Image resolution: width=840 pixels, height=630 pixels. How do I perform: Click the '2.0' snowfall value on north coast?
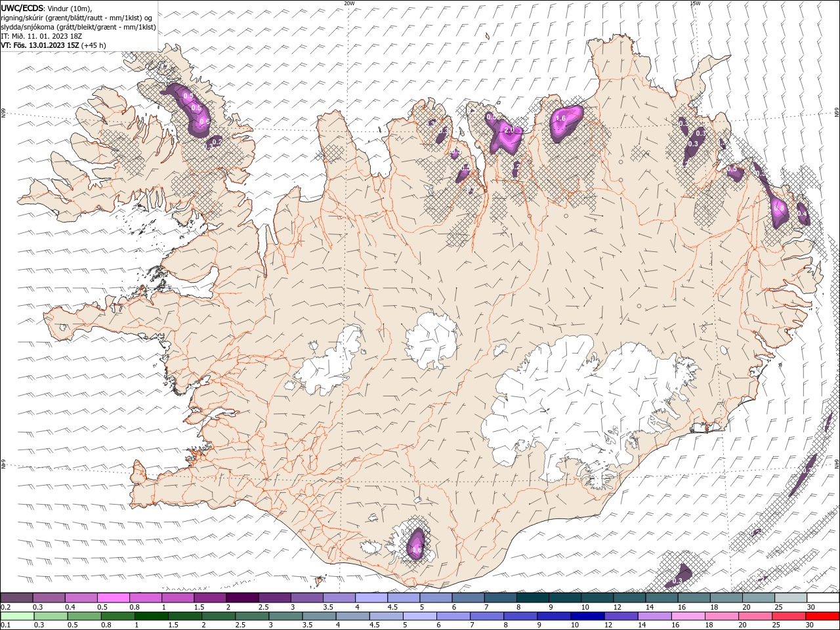[x=509, y=131]
